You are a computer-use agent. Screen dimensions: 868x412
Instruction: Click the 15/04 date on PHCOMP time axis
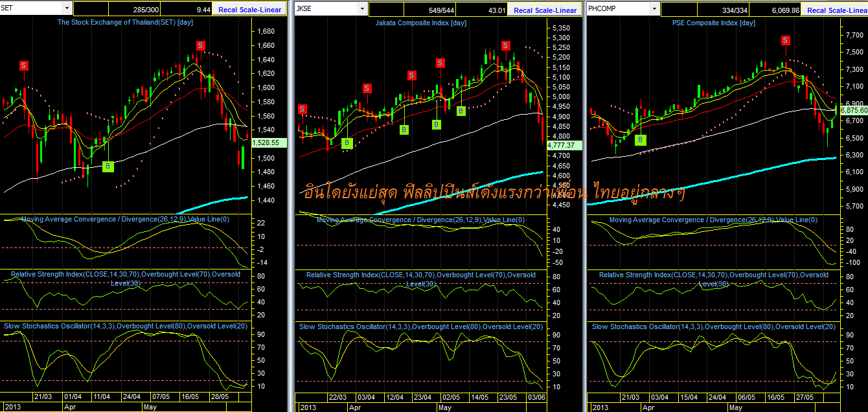(x=689, y=397)
